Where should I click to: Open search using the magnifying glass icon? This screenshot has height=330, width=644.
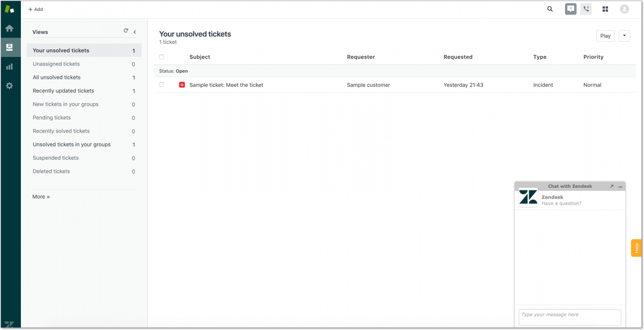(x=550, y=9)
